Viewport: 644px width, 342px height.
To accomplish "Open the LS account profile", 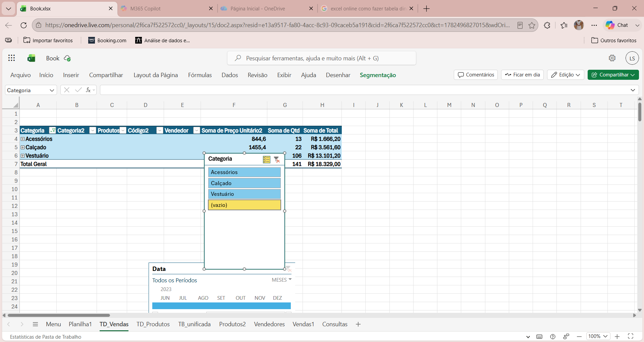I will [x=632, y=58].
